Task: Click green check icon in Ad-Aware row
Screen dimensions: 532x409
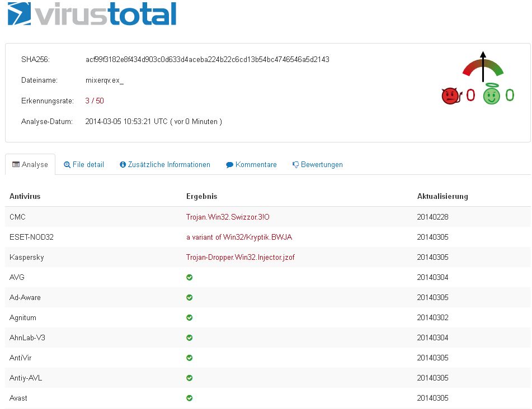Action: (189, 297)
